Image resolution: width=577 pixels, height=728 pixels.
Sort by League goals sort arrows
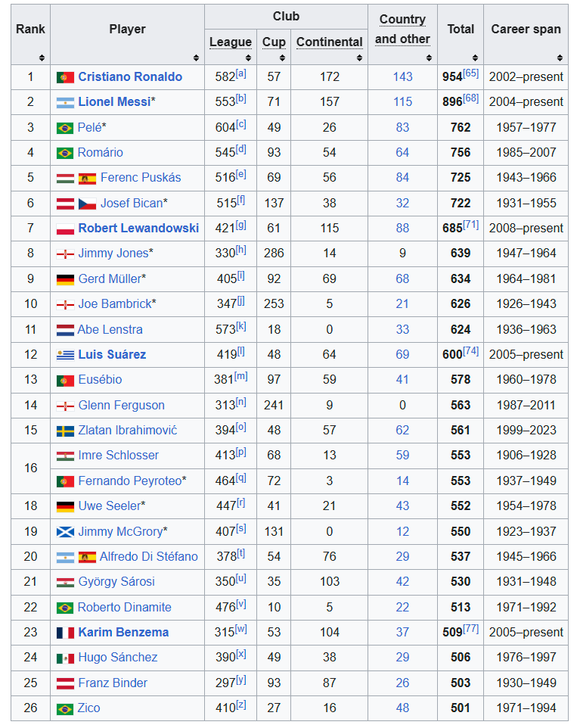point(248,58)
